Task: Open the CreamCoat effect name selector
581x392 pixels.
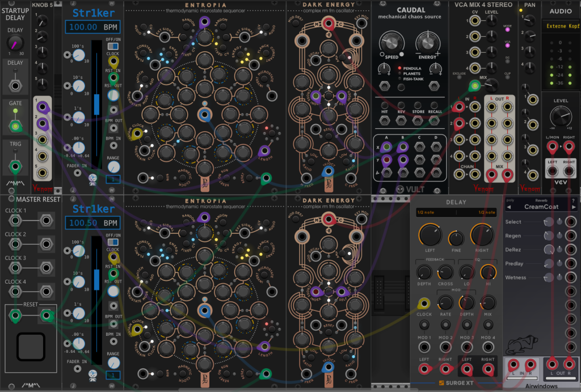Action: 541,206
